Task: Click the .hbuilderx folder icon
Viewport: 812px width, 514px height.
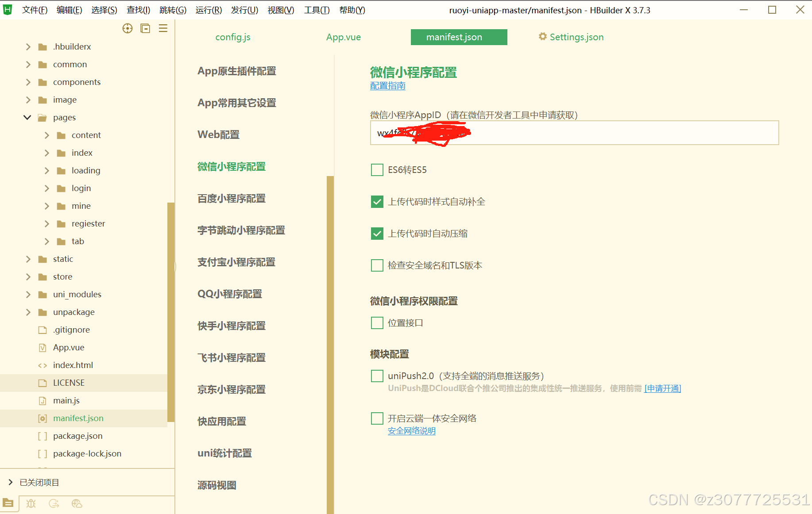Action: pos(43,47)
